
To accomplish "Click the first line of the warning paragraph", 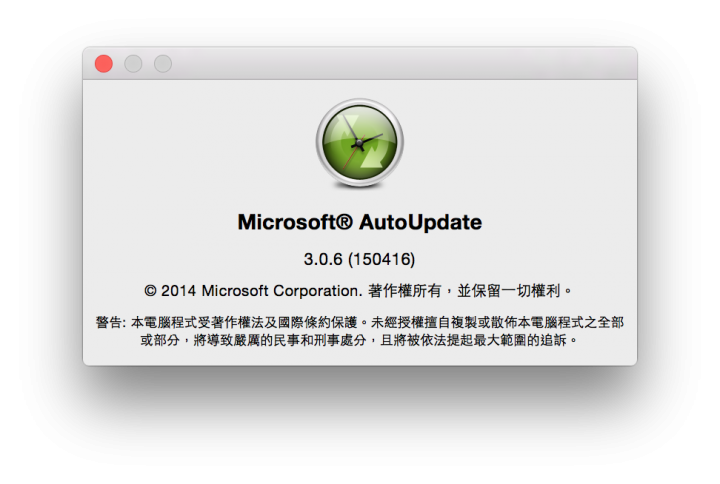I will 360,322.
